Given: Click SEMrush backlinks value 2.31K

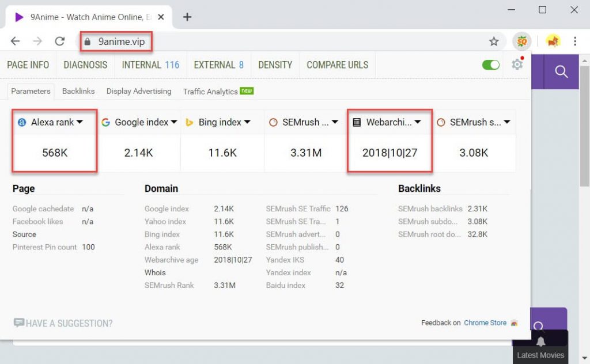Looking at the screenshot, I should click(x=478, y=208).
